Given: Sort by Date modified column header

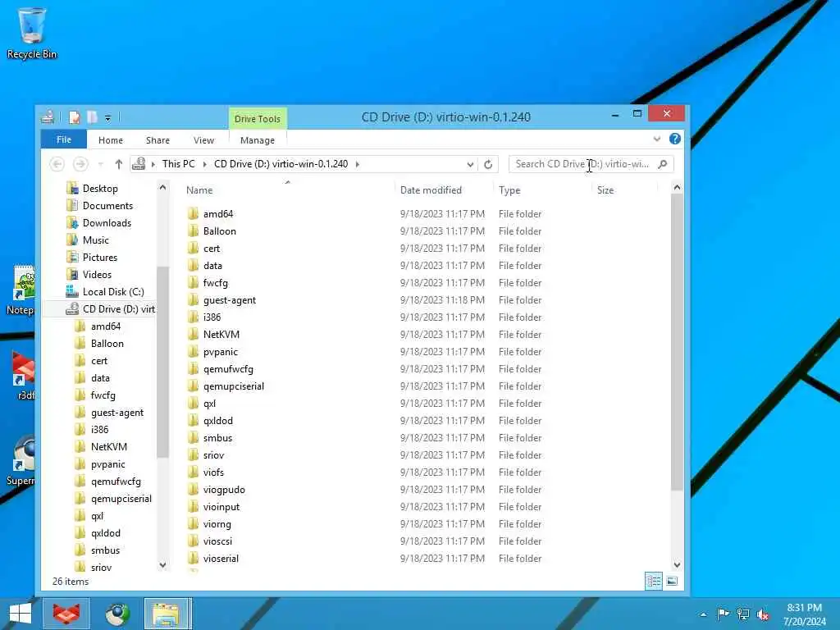Looking at the screenshot, I should pyautogui.click(x=431, y=190).
